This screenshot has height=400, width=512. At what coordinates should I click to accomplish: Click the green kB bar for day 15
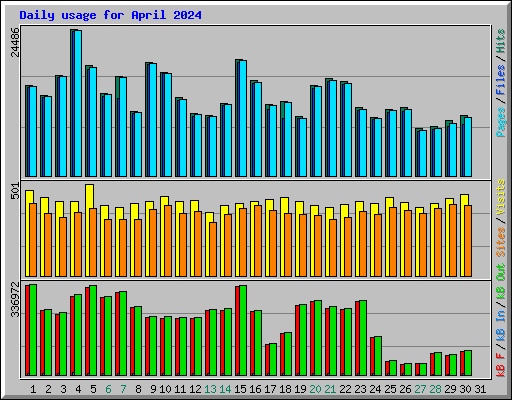click(243, 330)
